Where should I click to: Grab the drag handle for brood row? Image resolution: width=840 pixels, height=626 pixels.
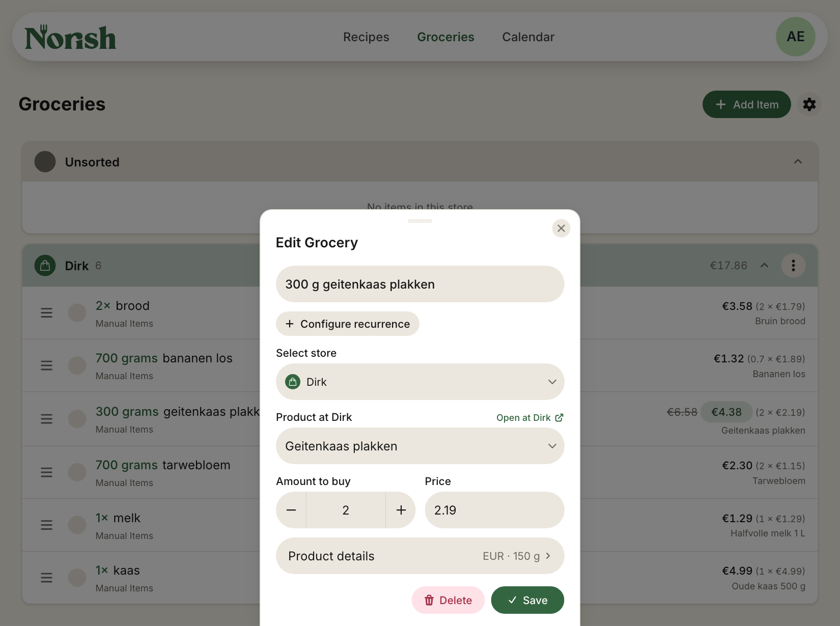click(x=46, y=312)
